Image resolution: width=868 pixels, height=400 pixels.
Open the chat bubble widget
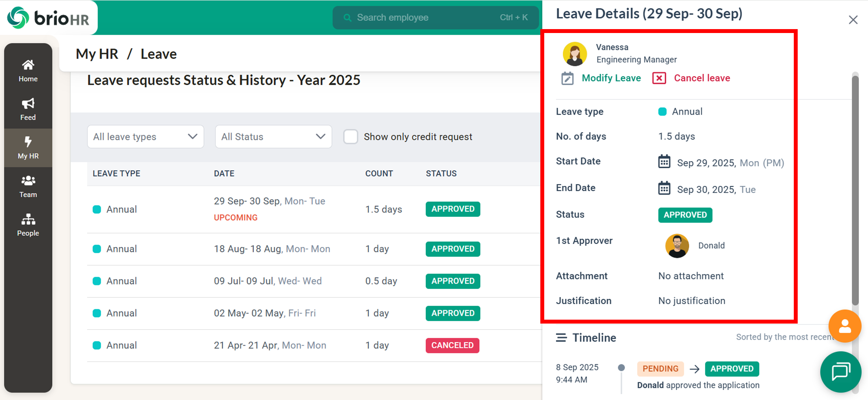pos(841,372)
